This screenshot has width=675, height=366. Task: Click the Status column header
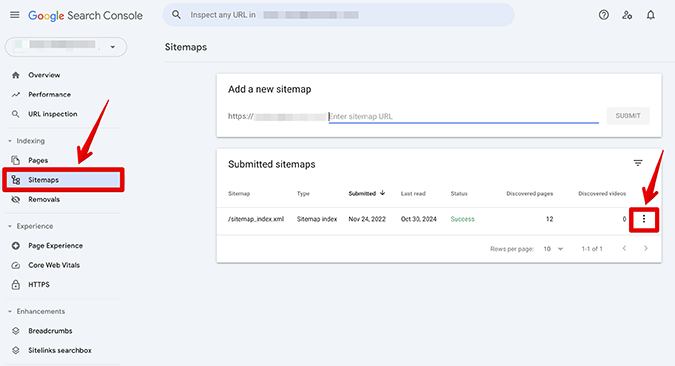(459, 194)
